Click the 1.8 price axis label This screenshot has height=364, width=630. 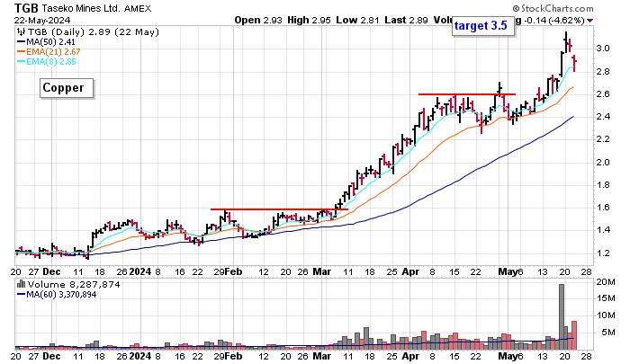(603, 185)
